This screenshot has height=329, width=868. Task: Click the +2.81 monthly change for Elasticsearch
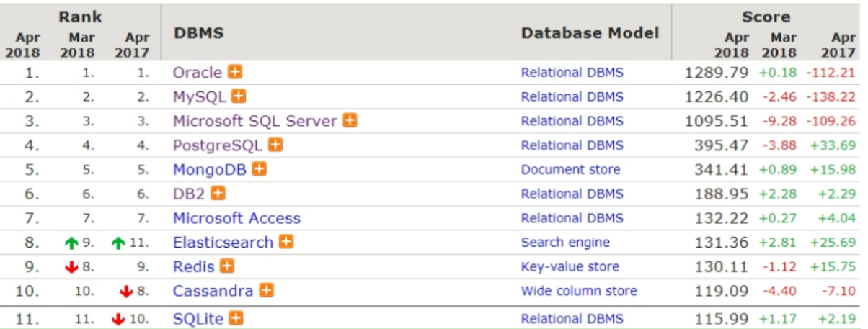777,243
